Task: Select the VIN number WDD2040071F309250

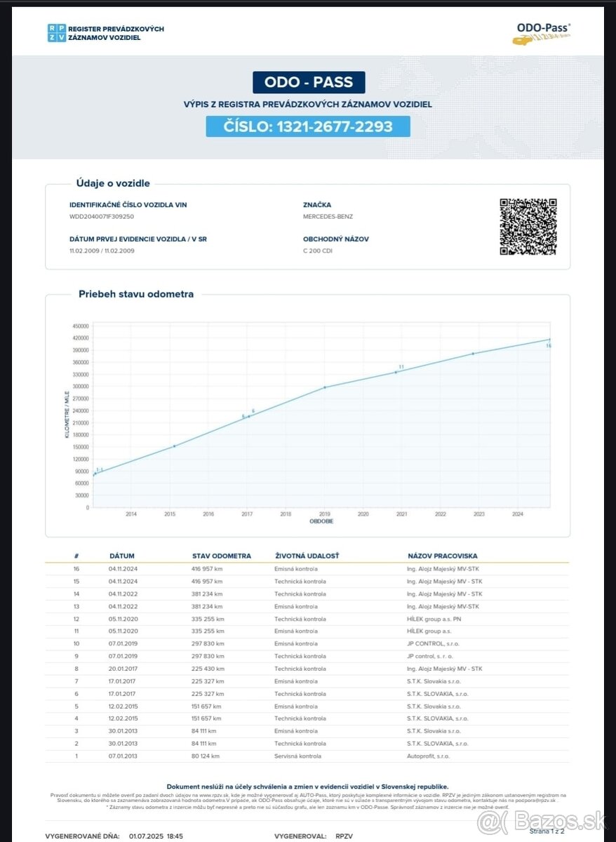Action: point(102,217)
